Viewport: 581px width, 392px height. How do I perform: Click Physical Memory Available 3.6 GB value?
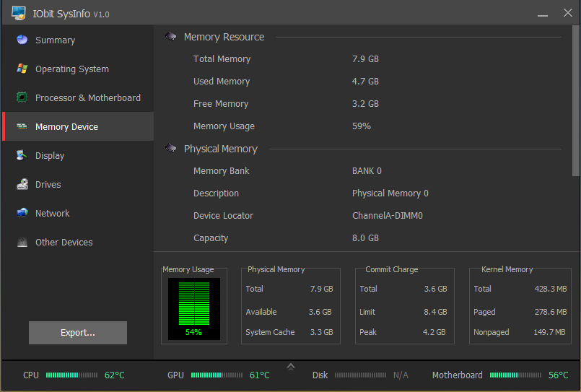320,312
